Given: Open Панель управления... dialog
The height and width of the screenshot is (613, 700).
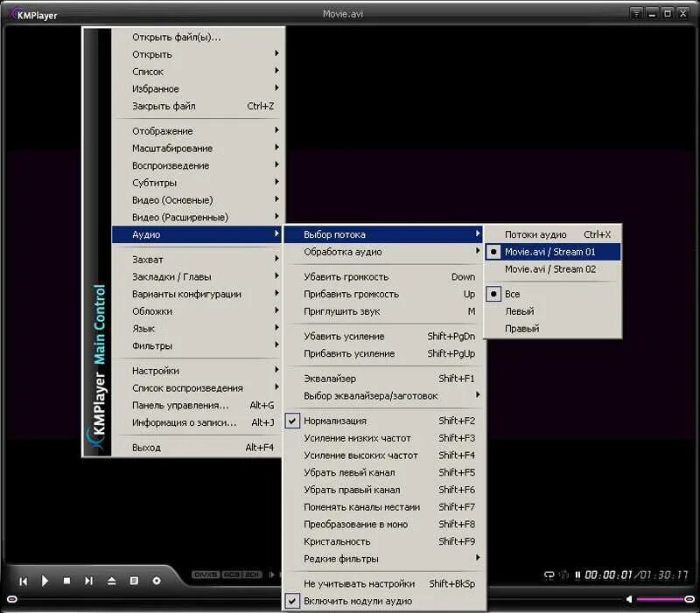Looking at the screenshot, I should (x=196, y=405).
